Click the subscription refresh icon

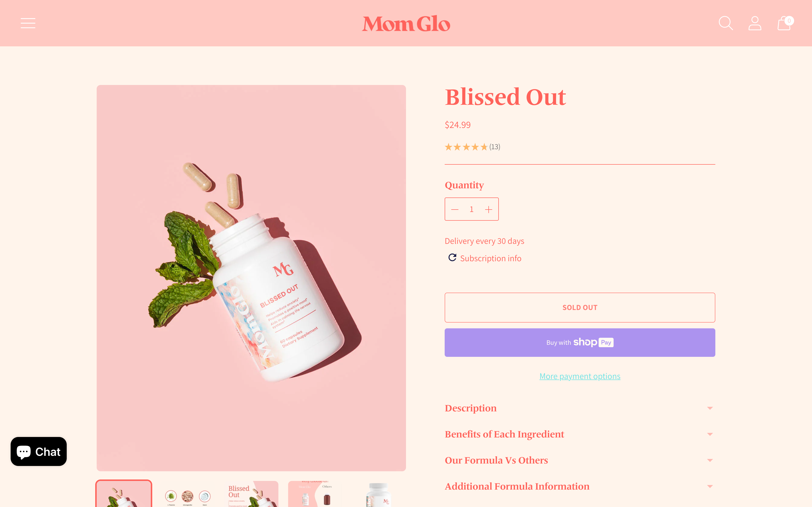452,258
